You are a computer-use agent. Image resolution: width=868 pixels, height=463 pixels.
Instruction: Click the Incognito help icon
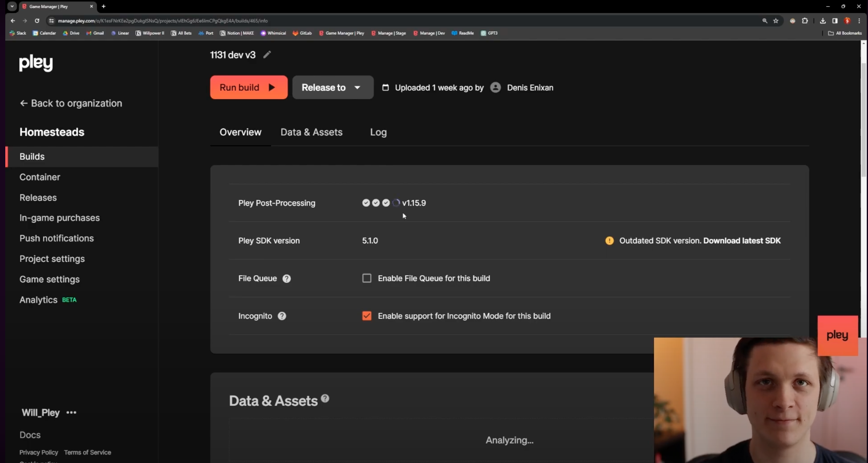[282, 316]
